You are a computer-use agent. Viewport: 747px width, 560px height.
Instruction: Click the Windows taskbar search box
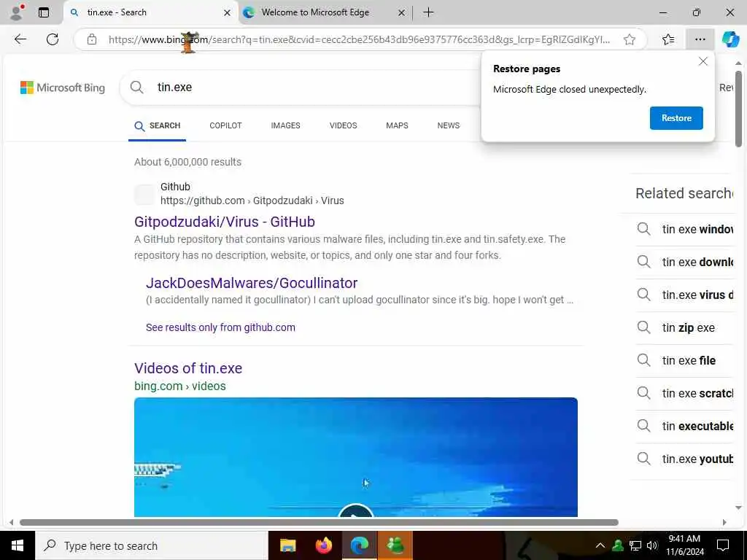152,545
